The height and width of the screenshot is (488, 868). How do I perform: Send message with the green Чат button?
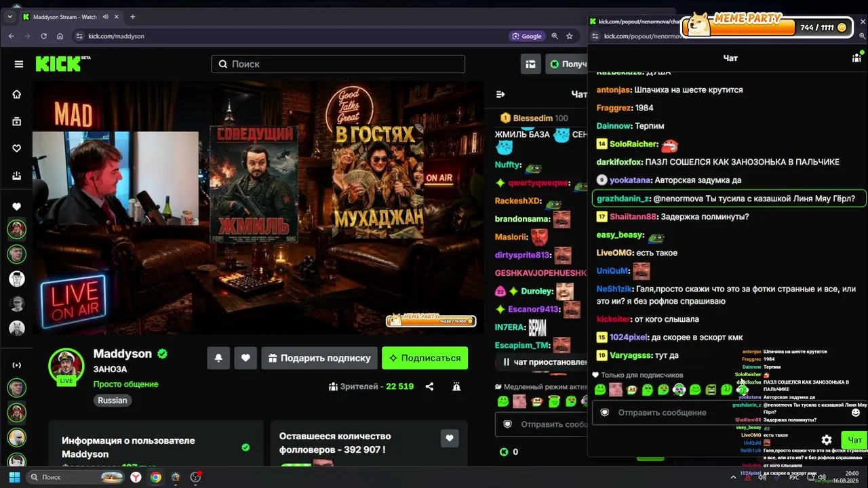(x=854, y=440)
